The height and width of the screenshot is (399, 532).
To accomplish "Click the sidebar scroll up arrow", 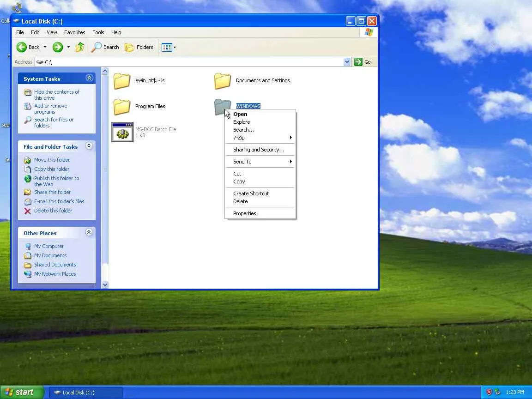I will pyautogui.click(x=105, y=71).
